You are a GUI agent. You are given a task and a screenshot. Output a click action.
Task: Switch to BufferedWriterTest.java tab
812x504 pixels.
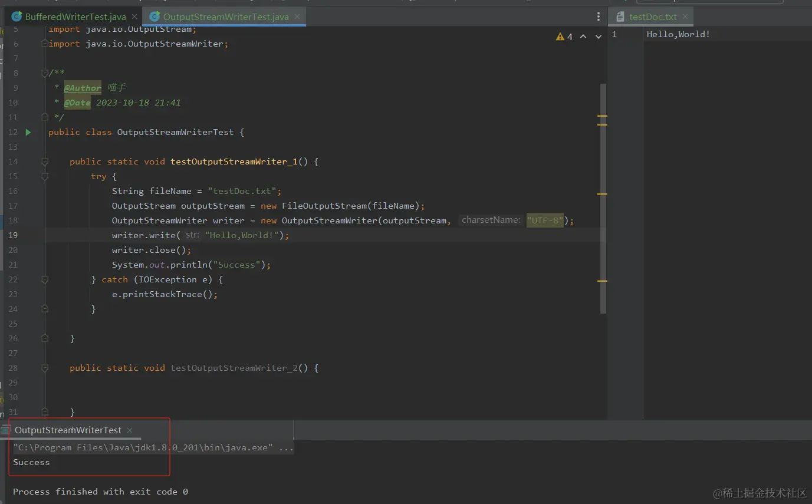point(74,17)
